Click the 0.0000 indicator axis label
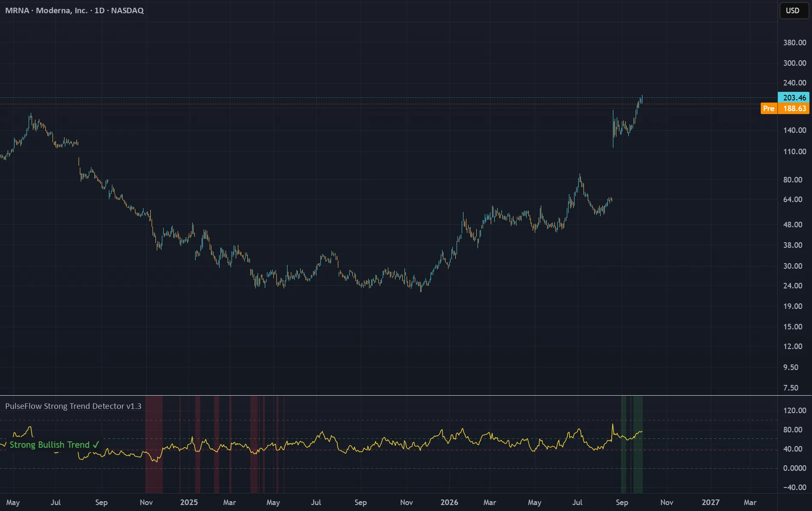812x511 pixels. [794, 468]
